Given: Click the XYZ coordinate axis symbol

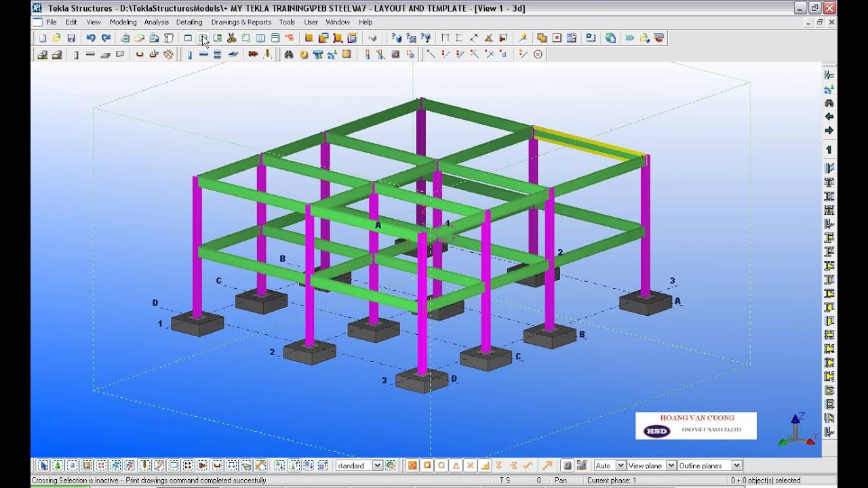Looking at the screenshot, I should pos(797,428).
